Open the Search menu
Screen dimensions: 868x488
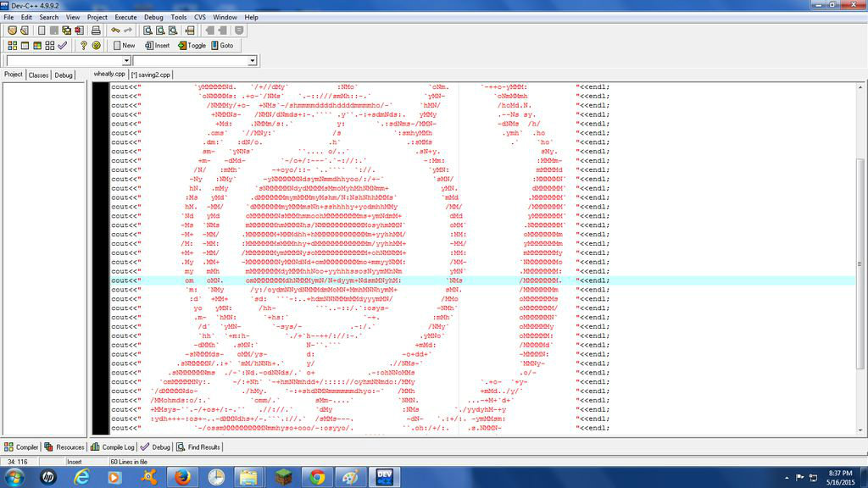pyautogui.click(x=48, y=17)
